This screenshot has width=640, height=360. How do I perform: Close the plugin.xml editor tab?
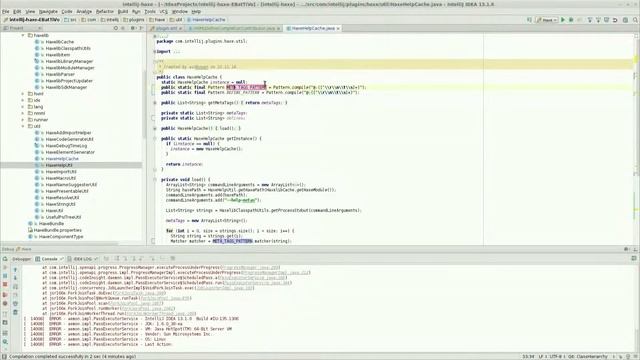coord(180,29)
